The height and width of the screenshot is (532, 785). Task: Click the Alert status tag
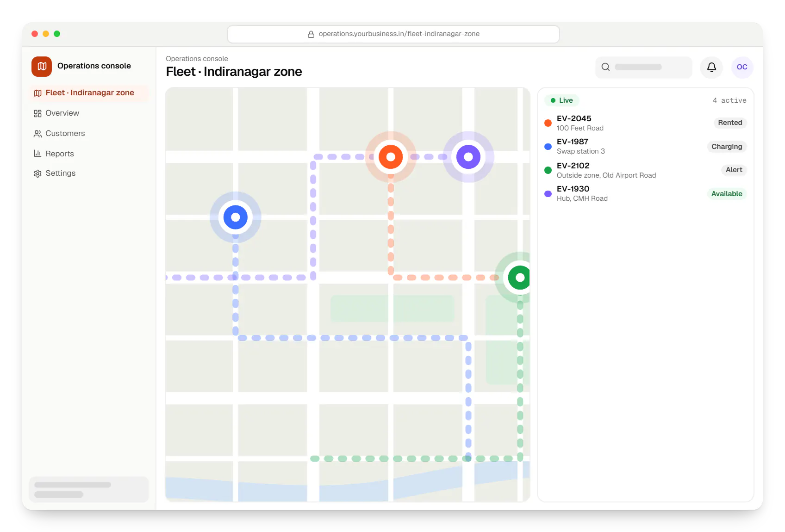734,170
